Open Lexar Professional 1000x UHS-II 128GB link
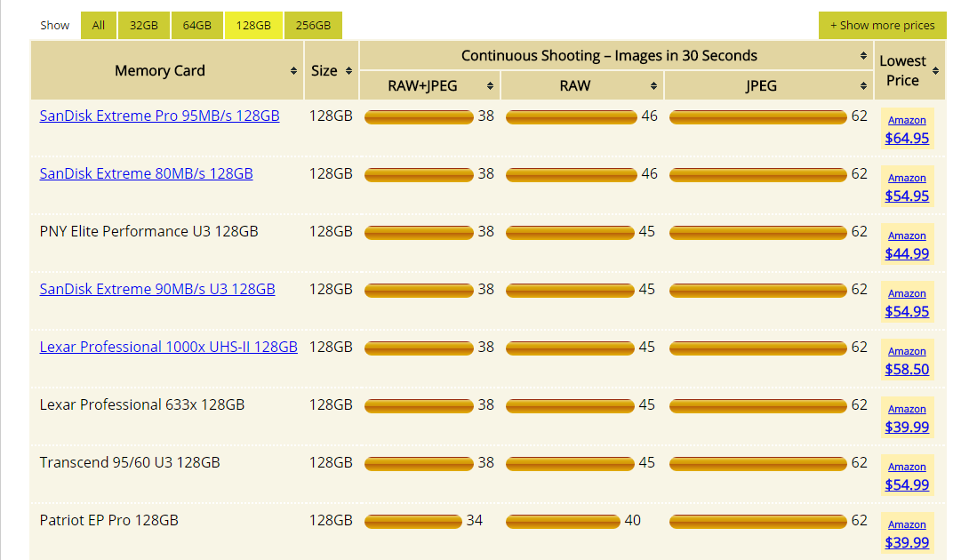Screen dimensions: 961x560 [x=168, y=347]
